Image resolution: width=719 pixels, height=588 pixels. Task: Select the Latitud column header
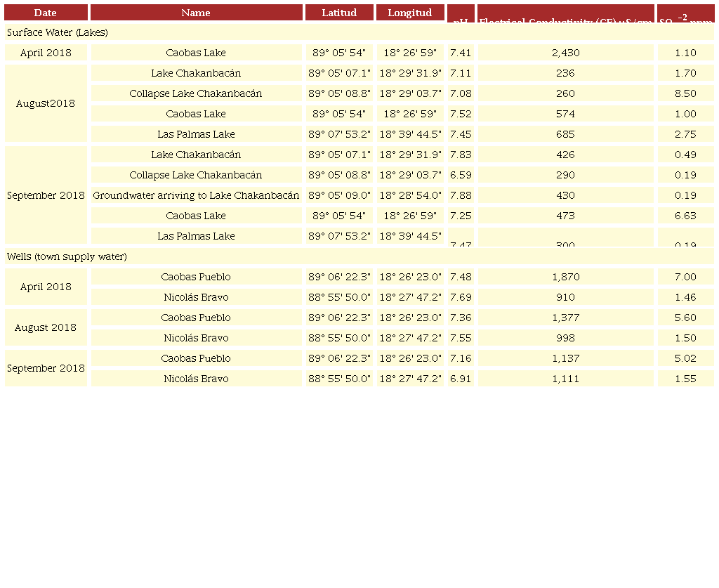click(x=339, y=13)
